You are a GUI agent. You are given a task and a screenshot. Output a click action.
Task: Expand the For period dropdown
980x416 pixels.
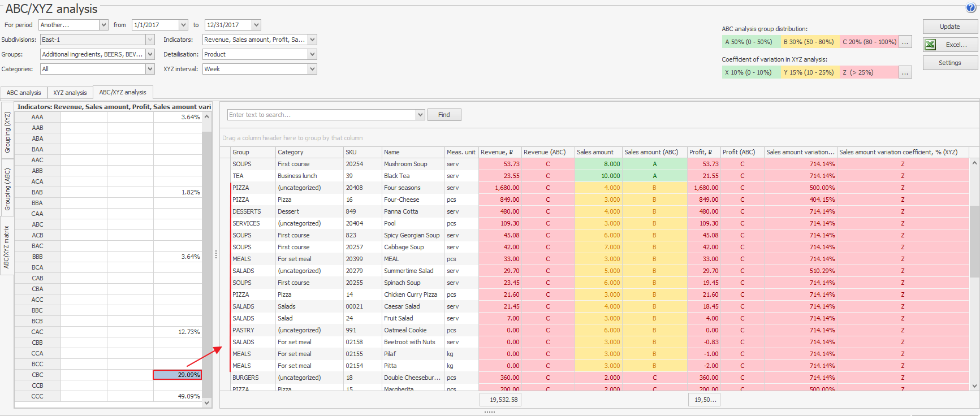tap(103, 25)
